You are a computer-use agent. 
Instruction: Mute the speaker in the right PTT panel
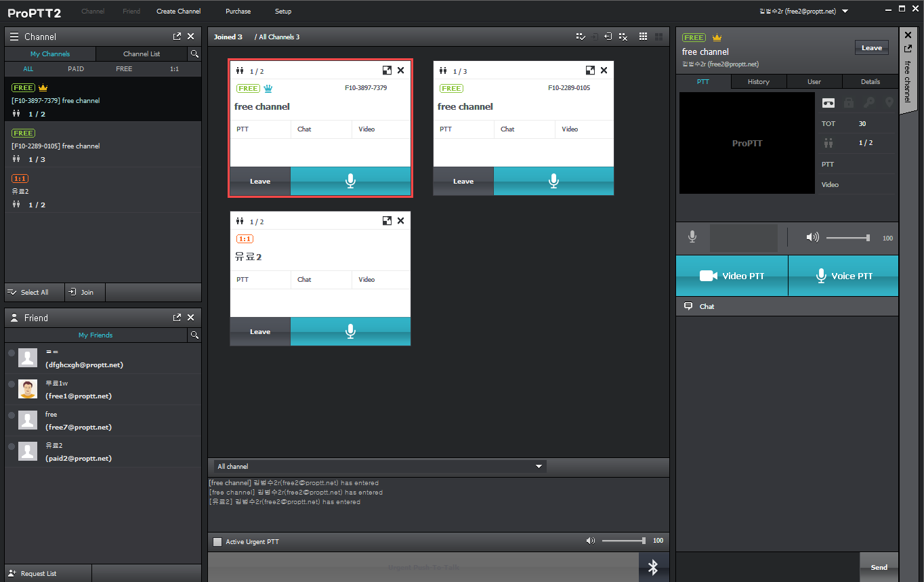(812, 237)
